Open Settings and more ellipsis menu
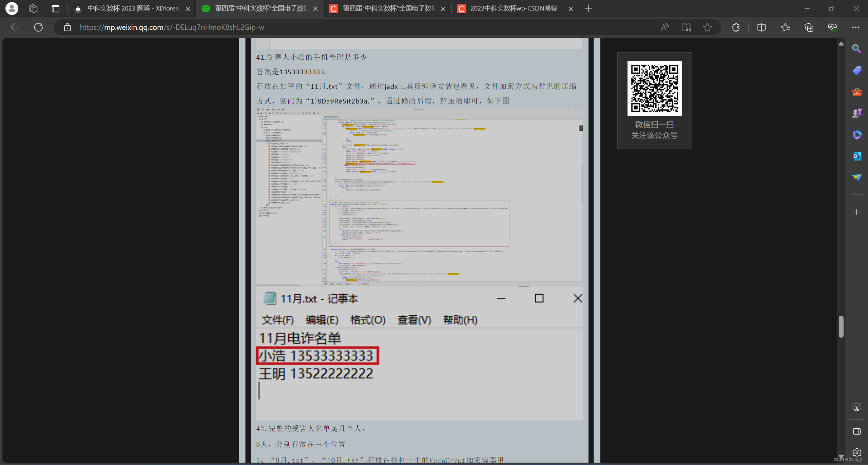The image size is (868, 465). tap(855, 27)
